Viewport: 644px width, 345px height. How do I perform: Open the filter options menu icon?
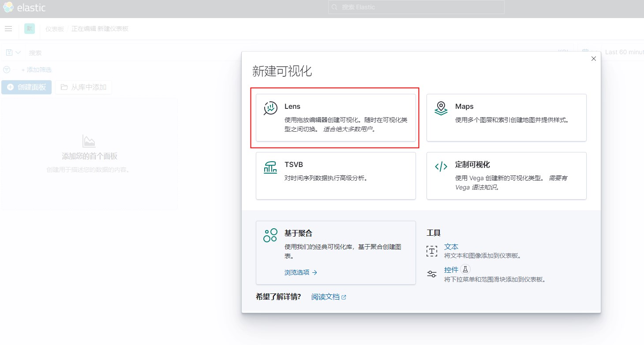(7, 70)
